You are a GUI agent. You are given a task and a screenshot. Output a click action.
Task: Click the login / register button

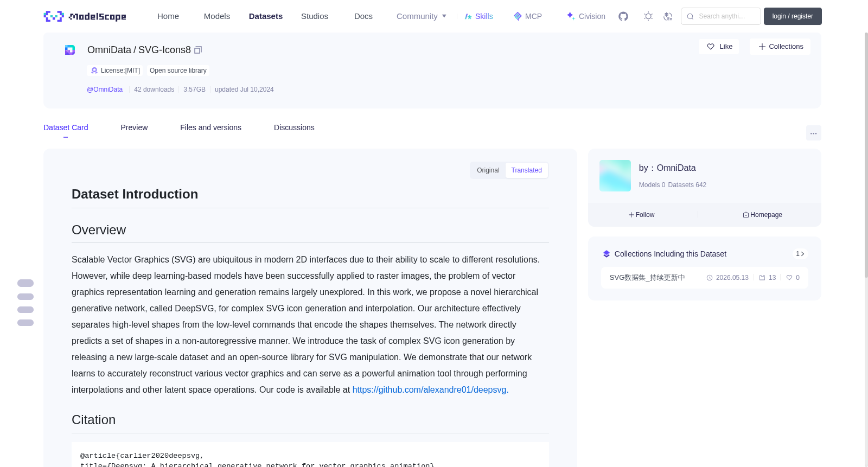coord(793,16)
